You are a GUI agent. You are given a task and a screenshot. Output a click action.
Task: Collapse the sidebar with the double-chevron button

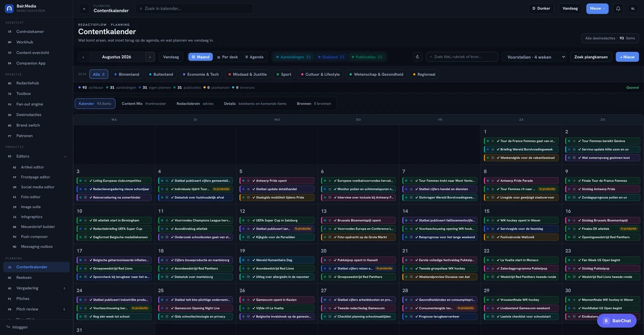click(84, 9)
